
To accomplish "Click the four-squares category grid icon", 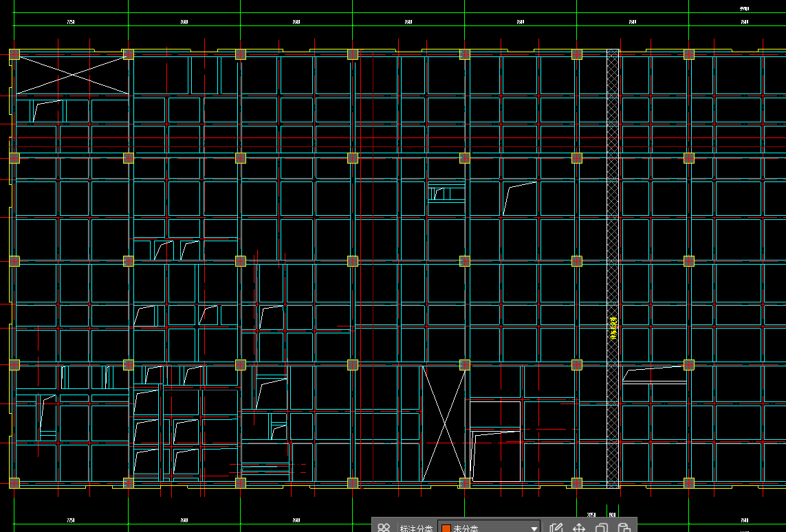I will 384,527.
